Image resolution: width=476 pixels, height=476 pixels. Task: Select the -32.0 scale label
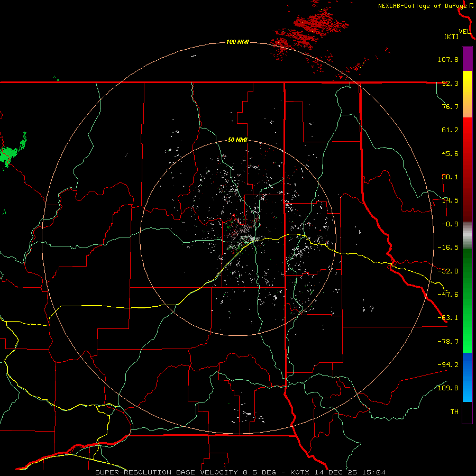point(448,271)
